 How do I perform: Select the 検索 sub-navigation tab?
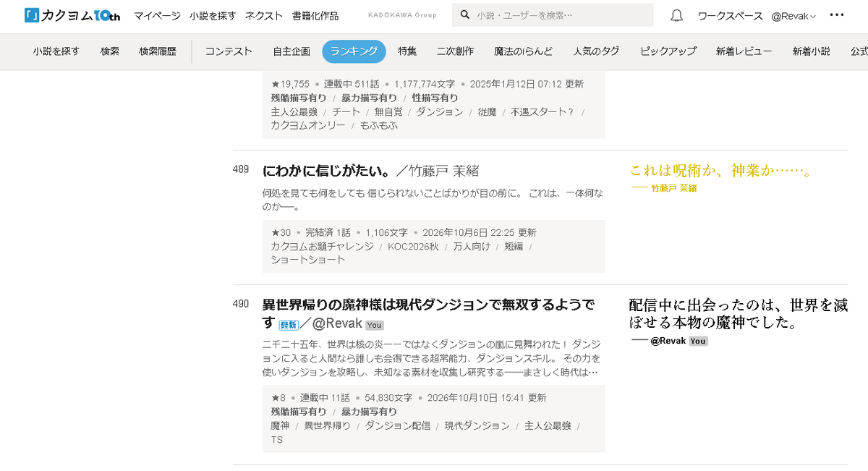[x=110, y=51]
